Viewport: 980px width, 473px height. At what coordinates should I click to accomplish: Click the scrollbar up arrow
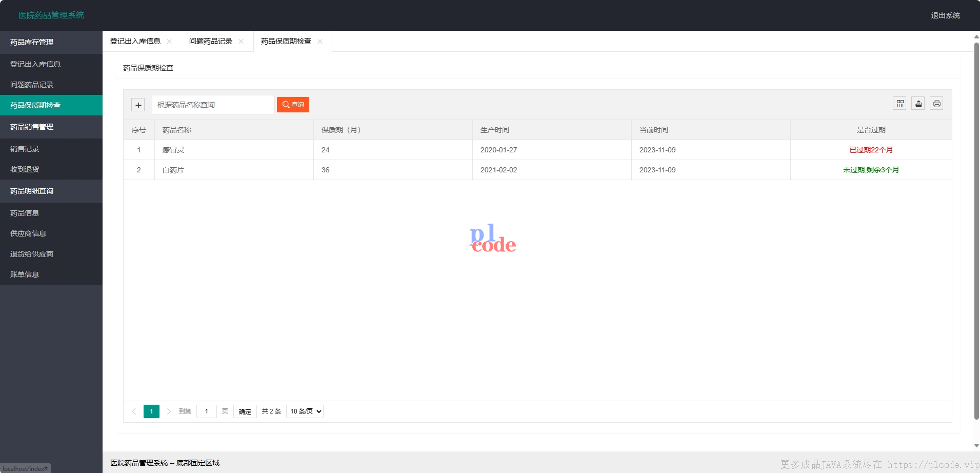[x=976, y=36]
